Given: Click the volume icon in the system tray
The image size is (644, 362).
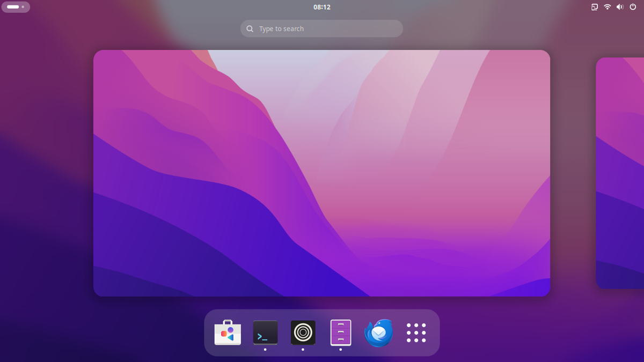Looking at the screenshot, I should pos(620,7).
